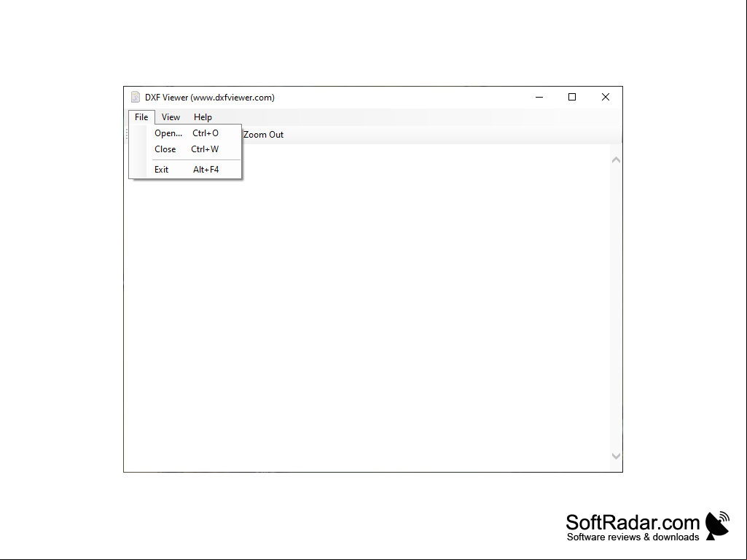Choose Exit in the File menu
The height and width of the screenshot is (560, 747).
185,170
